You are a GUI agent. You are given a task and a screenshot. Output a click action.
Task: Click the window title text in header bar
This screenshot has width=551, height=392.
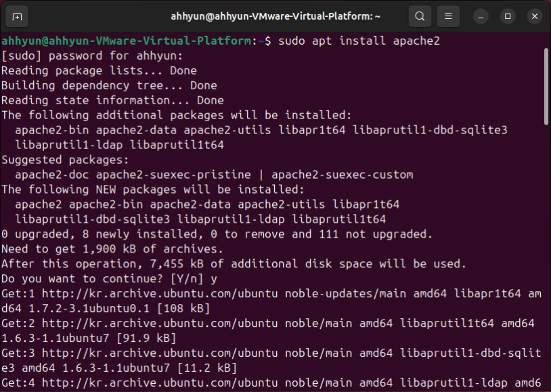point(275,16)
